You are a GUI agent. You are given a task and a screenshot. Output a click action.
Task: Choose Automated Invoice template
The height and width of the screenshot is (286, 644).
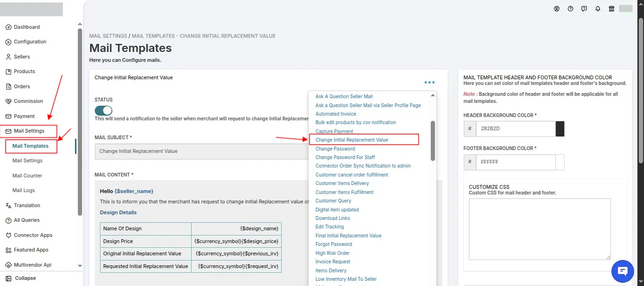pos(336,114)
